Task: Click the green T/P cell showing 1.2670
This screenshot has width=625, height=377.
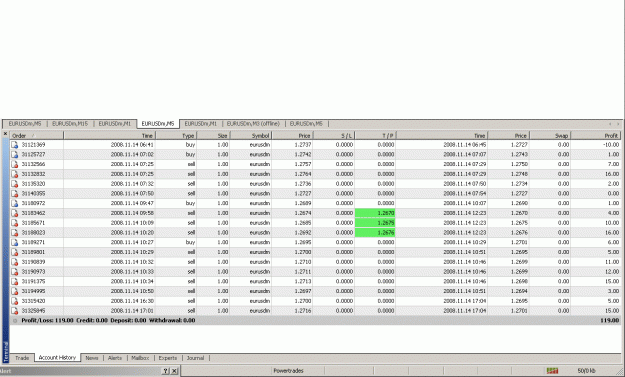Action: click(x=375, y=213)
